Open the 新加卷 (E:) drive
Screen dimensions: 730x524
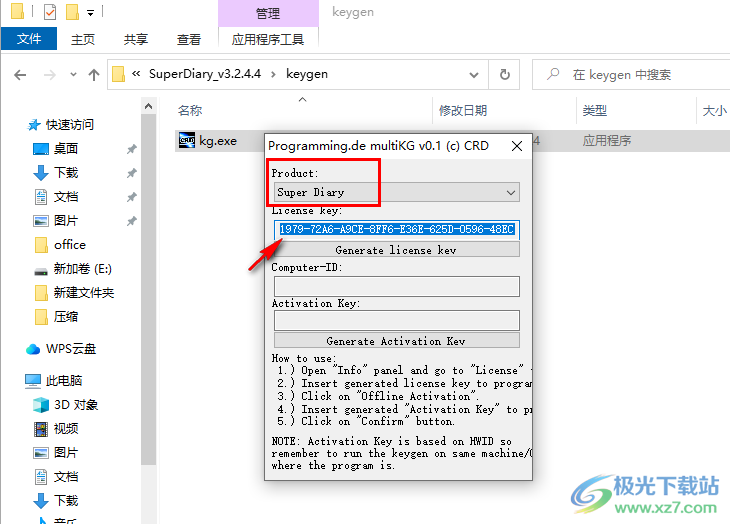click(82, 269)
